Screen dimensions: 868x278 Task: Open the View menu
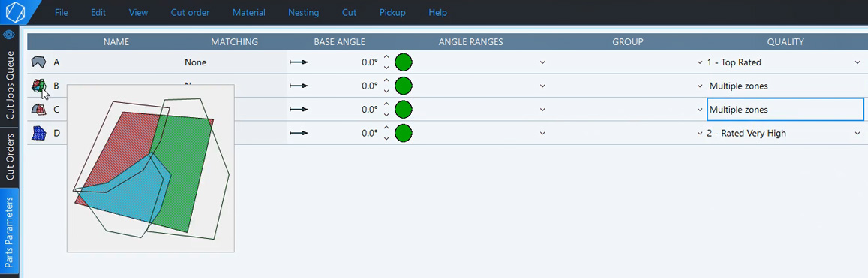tap(138, 12)
